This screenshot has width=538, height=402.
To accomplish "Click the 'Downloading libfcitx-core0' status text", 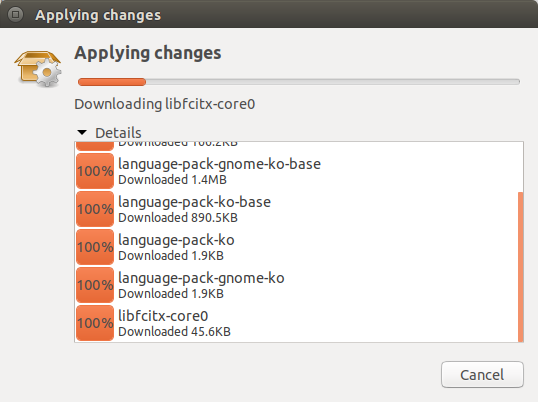I will [x=165, y=104].
